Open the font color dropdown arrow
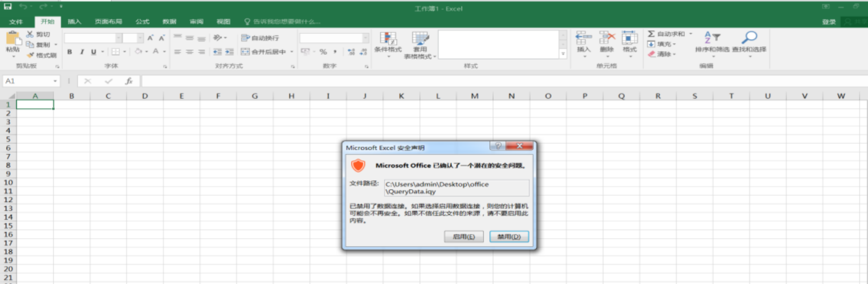Screen dimensions: 868x284 pyautogui.click(x=164, y=52)
